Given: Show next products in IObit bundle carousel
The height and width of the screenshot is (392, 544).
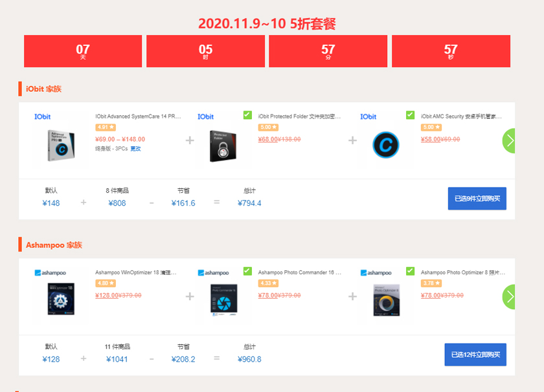Looking at the screenshot, I should 510,140.
